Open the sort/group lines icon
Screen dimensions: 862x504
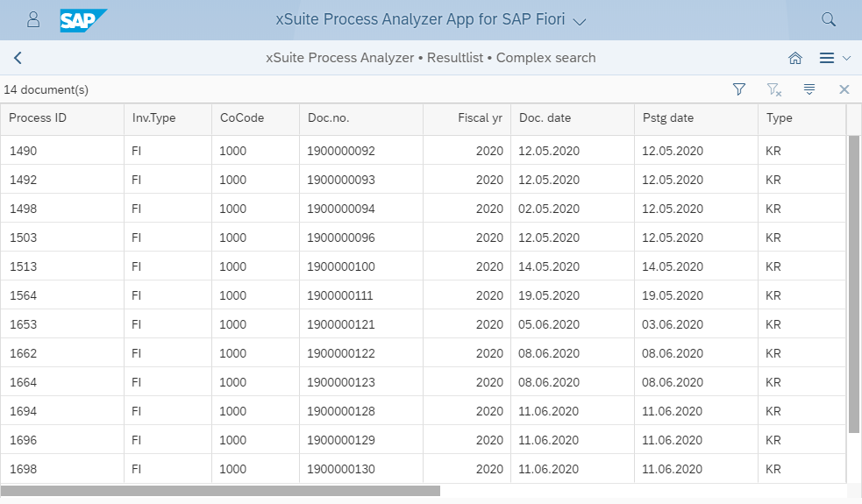809,89
